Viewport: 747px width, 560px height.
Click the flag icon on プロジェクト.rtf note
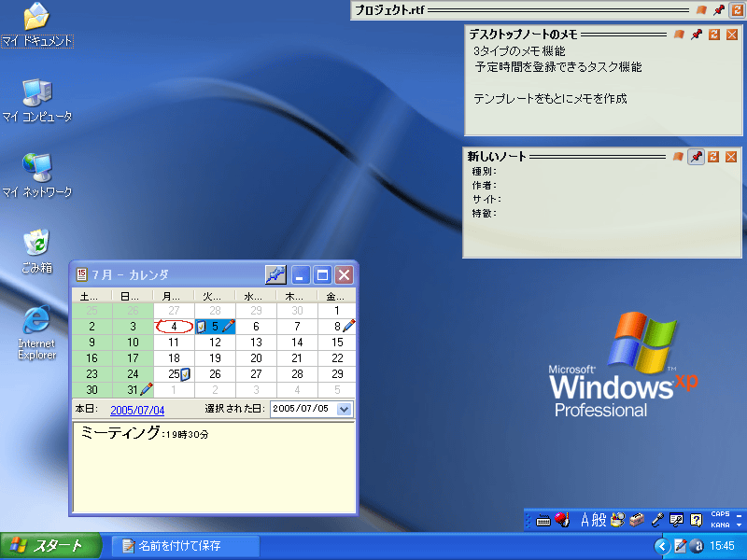pyautogui.click(x=701, y=10)
